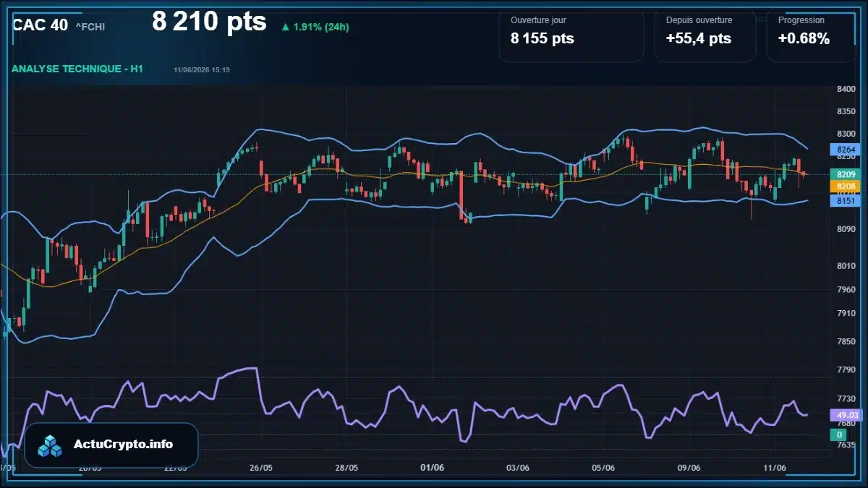The image size is (868, 488).
Task: Click the 8350 price axis label
Action: pos(846,111)
